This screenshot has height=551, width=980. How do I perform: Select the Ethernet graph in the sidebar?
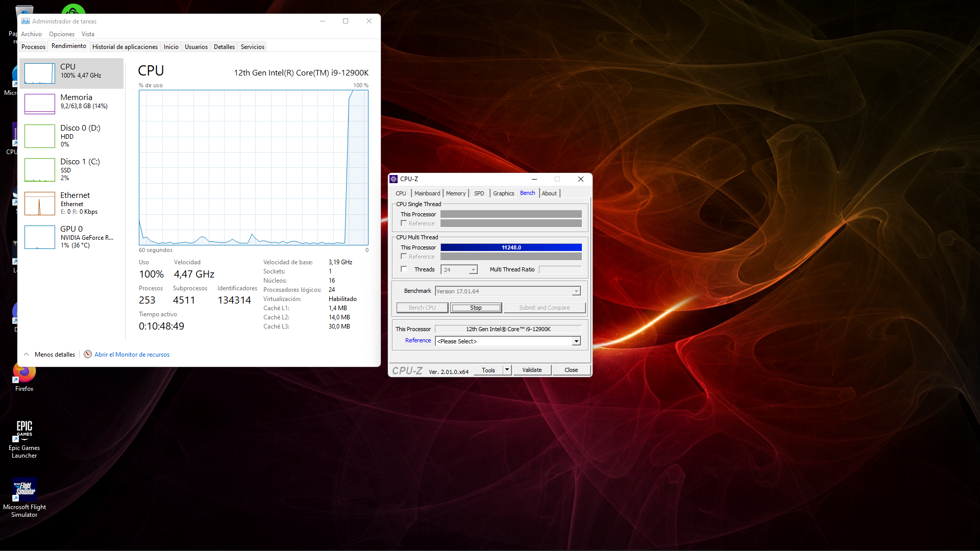[x=40, y=204]
